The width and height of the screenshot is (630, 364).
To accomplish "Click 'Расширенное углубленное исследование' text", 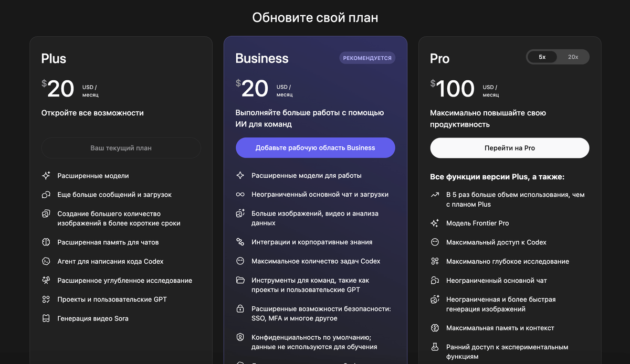I will [x=125, y=281].
